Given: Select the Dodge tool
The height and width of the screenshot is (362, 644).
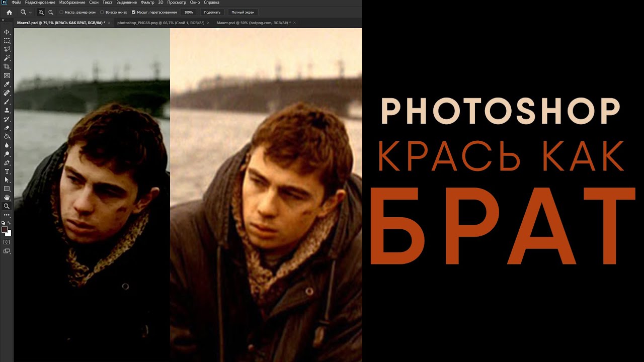Looking at the screenshot, I should (x=7, y=154).
